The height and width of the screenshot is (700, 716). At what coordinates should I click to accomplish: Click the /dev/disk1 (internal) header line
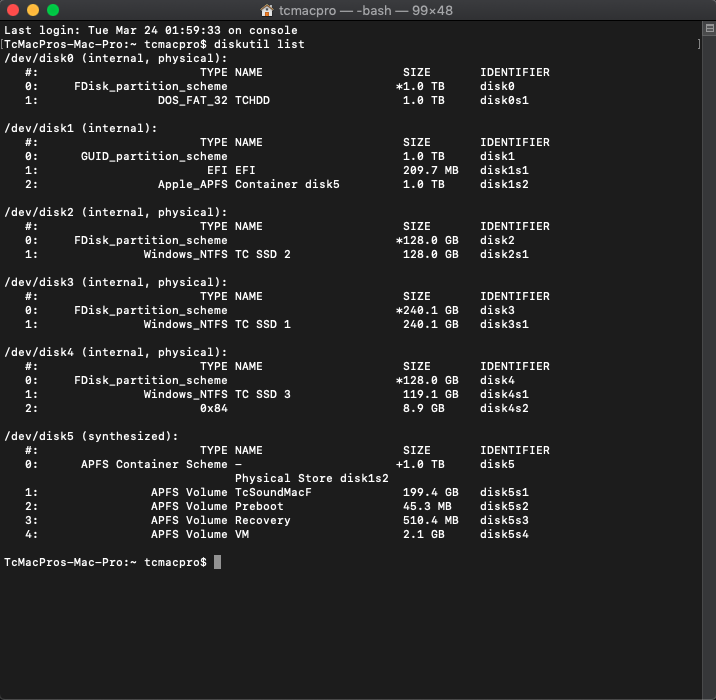point(81,128)
